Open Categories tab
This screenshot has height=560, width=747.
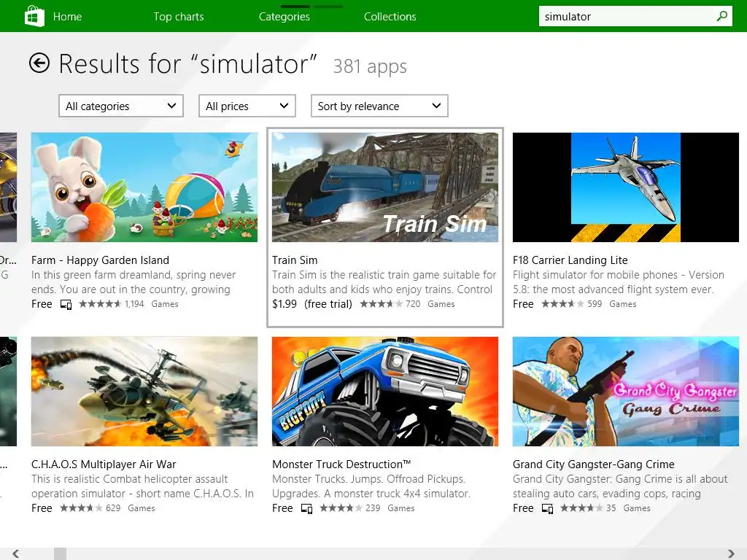tap(285, 17)
